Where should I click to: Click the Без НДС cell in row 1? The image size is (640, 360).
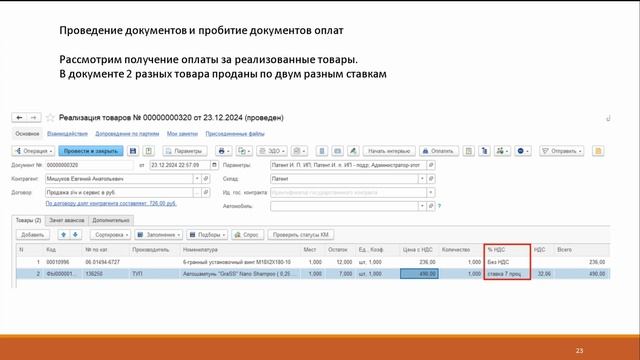(507, 262)
